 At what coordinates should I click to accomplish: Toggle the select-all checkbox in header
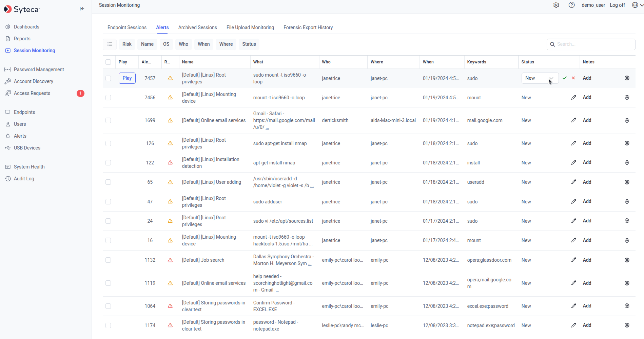[108, 62]
